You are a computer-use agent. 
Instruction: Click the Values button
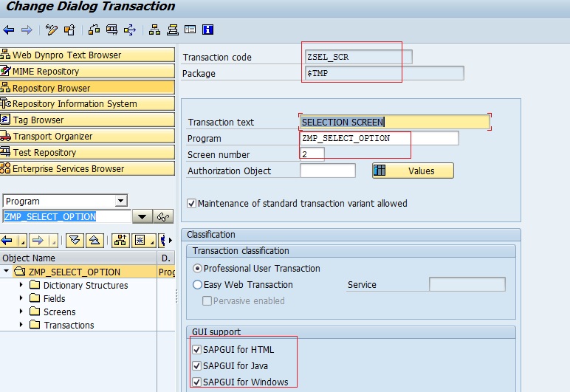[413, 171]
